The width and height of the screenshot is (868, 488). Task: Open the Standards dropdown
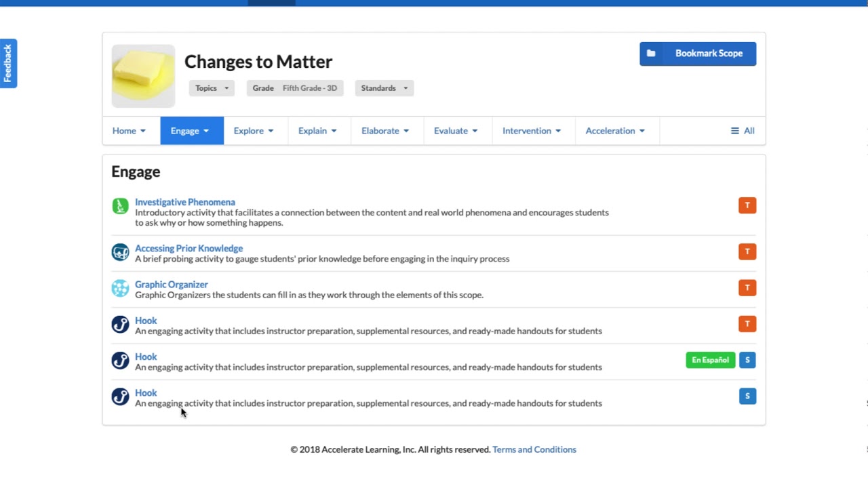pyautogui.click(x=384, y=88)
